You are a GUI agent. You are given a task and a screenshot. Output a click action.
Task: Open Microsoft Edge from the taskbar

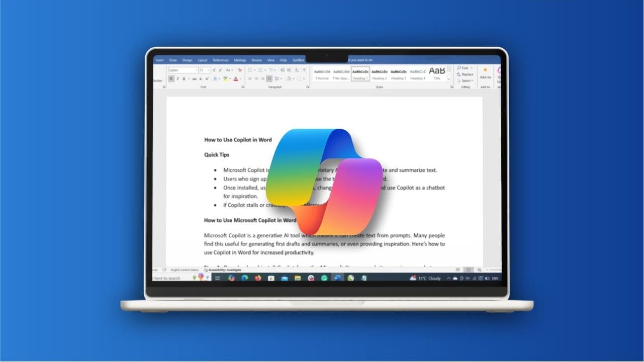point(244,278)
